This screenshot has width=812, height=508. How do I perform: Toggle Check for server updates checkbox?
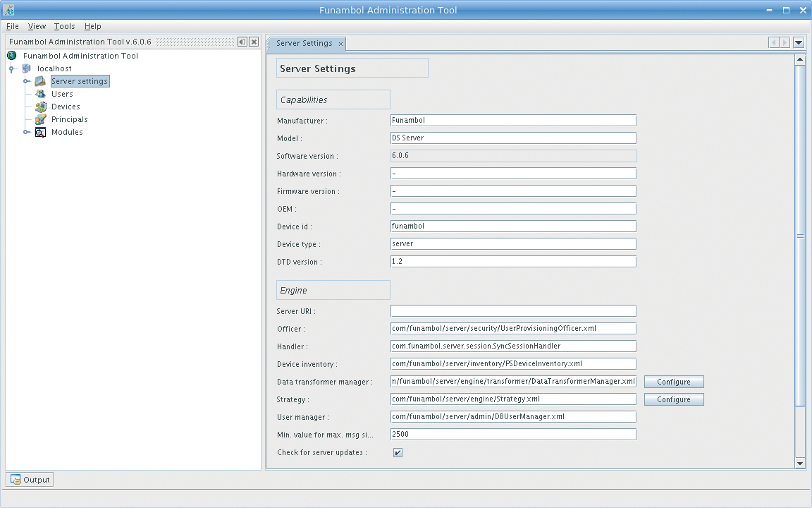398,452
